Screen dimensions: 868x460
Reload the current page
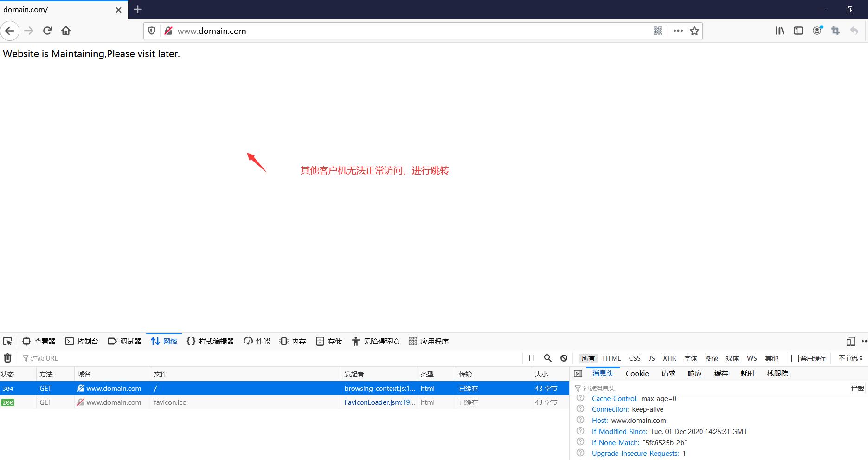(x=47, y=31)
